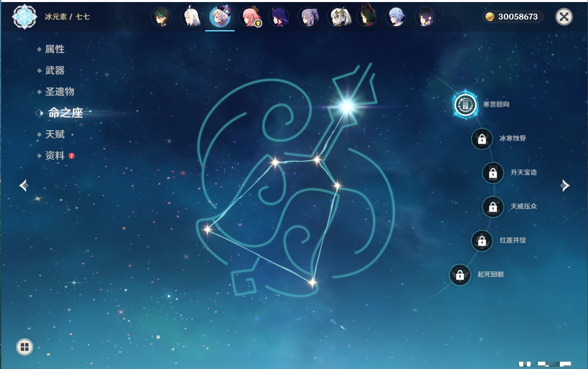This screenshot has width=588, height=369.
Task: Select pink-haired portrait with upgrade arrow
Action: click(251, 17)
